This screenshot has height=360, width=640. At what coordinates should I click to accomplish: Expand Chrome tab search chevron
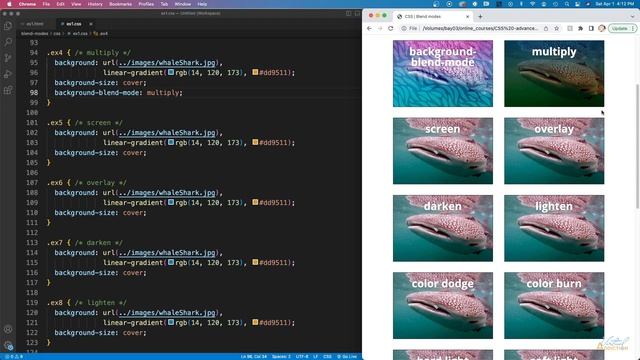[x=632, y=17]
